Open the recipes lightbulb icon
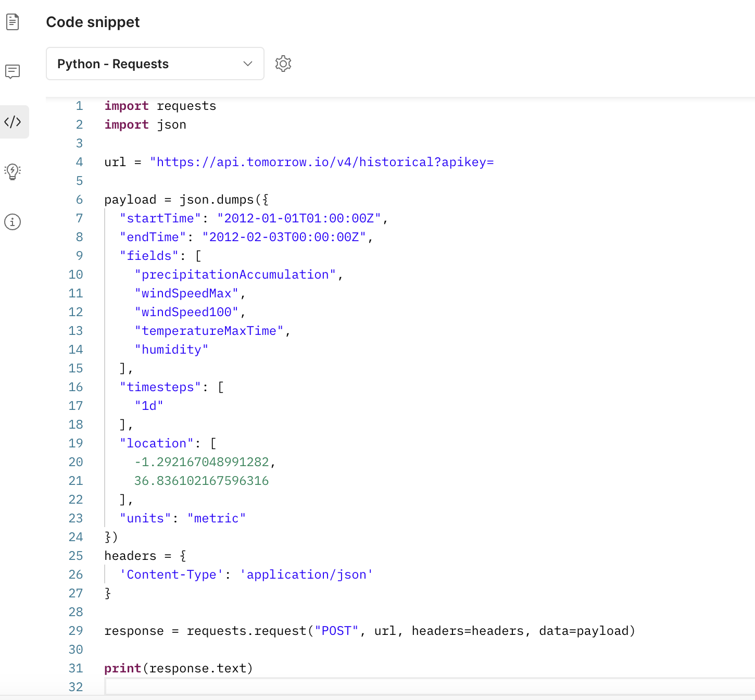The image size is (755, 700). (12, 171)
